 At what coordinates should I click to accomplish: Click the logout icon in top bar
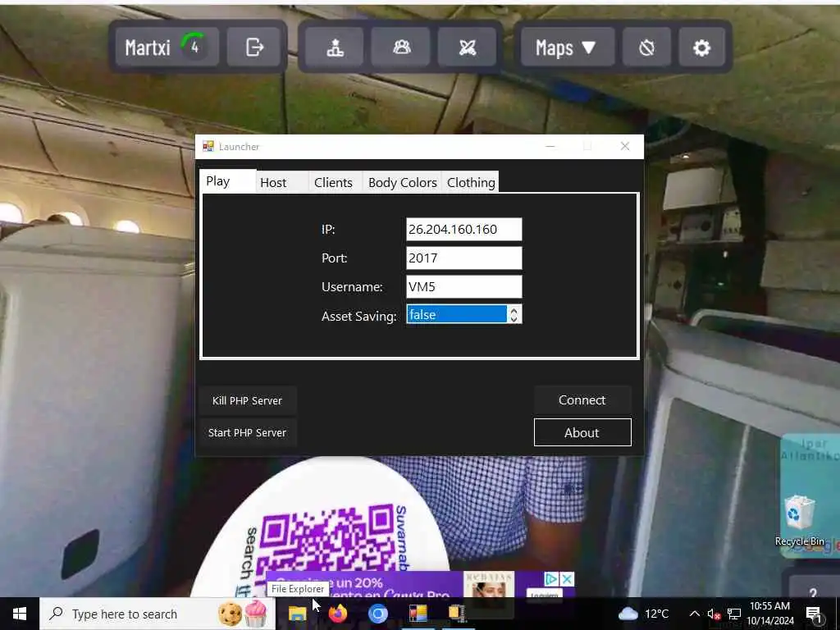pos(254,47)
